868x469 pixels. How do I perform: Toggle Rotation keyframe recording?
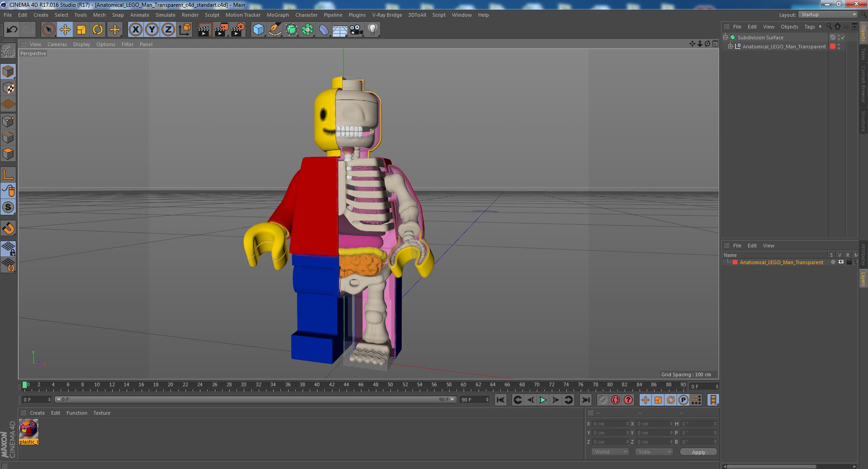tap(670, 400)
